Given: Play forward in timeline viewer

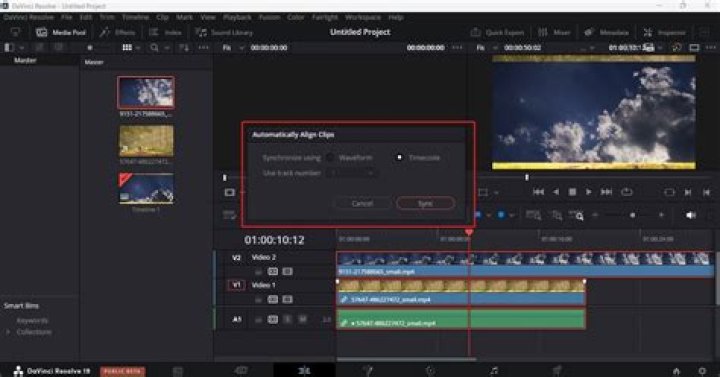Looking at the screenshot, I should pyautogui.click(x=588, y=192).
